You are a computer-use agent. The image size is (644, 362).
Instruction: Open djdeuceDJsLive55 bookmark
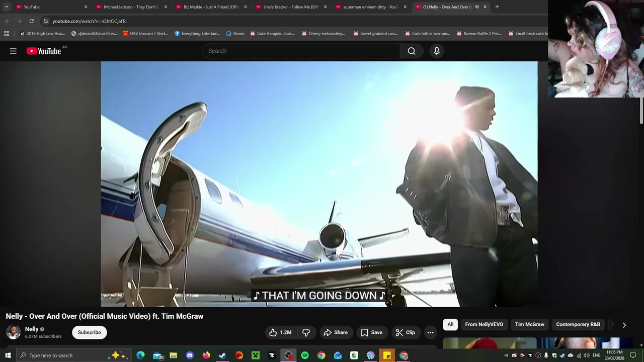(x=94, y=34)
